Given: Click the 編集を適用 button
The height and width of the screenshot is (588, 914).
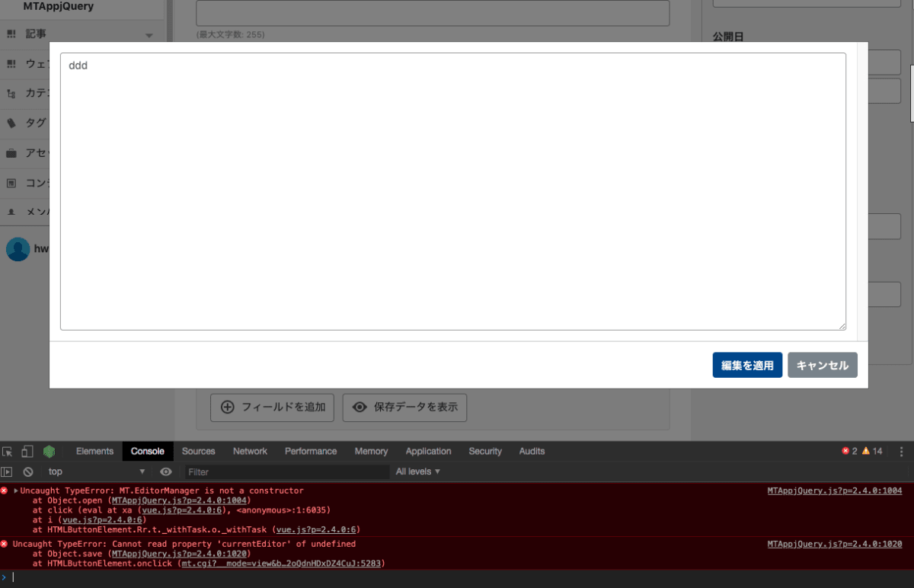Looking at the screenshot, I should [747, 365].
